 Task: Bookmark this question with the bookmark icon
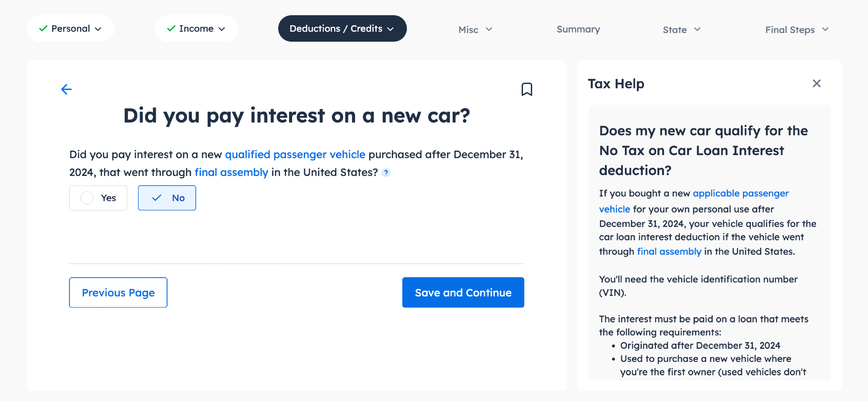[x=526, y=89]
